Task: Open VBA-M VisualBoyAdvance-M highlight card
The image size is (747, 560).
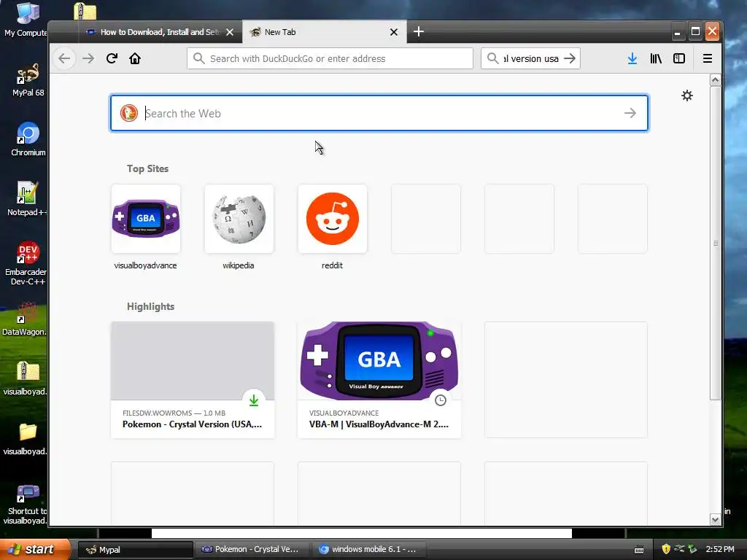Action: (x=379, y=379)
